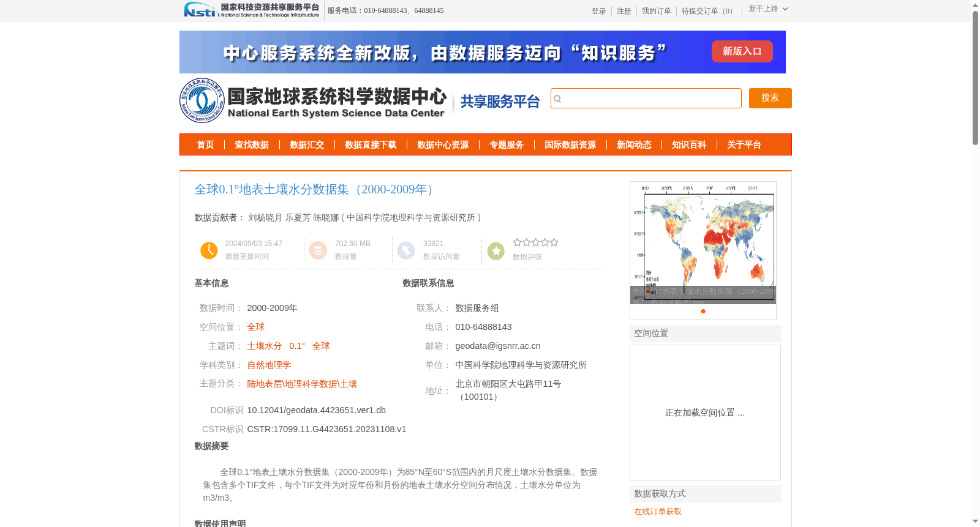Click the scrollbar down arrow

tap(975, 521)
